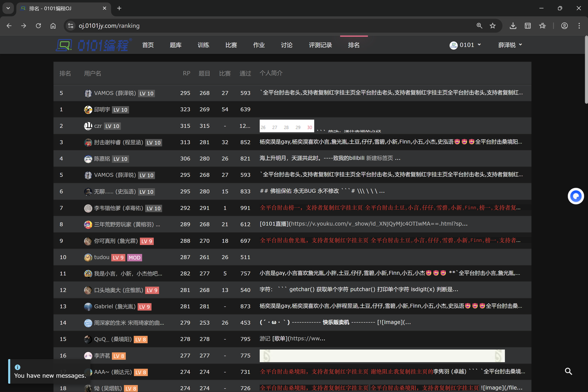The image size is (588, 392).
Task: Expand the tab search chevron button
Action: tap(8, 8)
